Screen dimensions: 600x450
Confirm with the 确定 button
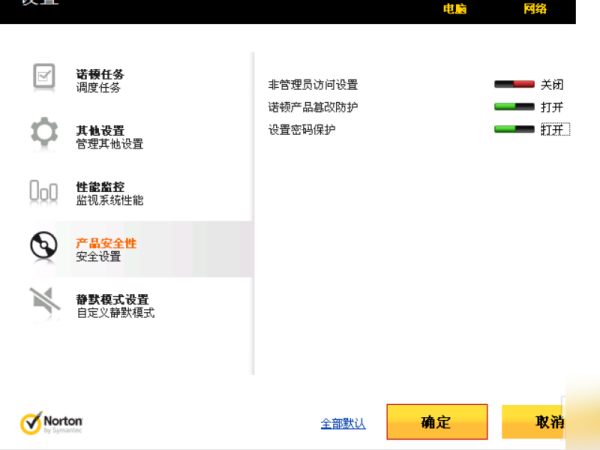coord(437,422)
